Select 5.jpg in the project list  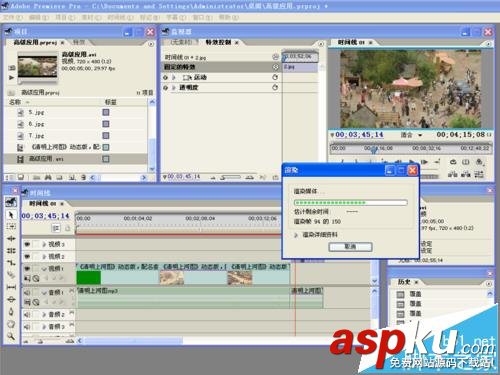coord(36,113)
